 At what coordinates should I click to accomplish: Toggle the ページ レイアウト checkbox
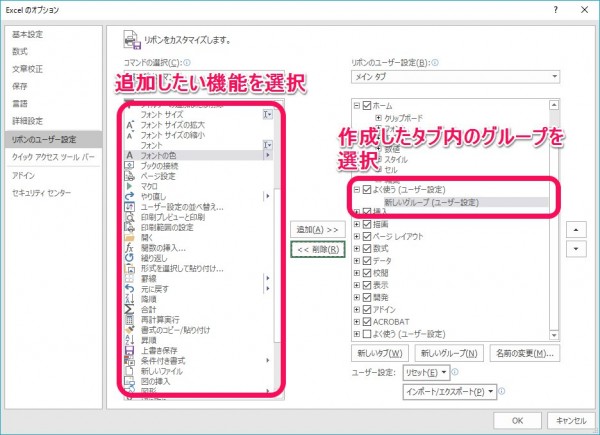coord(367,236)
